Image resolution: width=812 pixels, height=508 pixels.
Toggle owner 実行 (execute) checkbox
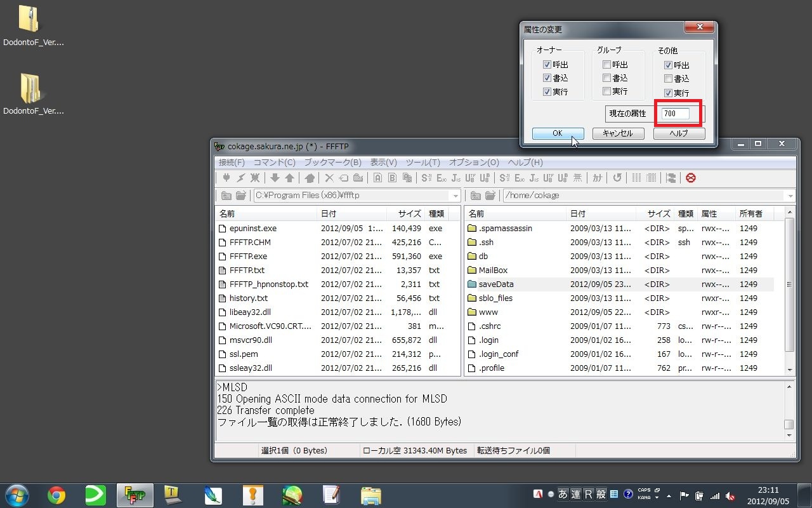tap(547, 91)
